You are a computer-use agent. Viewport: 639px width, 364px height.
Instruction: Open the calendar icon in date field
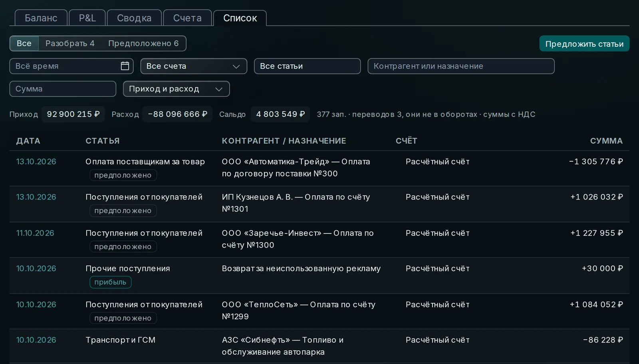point(125,66)
